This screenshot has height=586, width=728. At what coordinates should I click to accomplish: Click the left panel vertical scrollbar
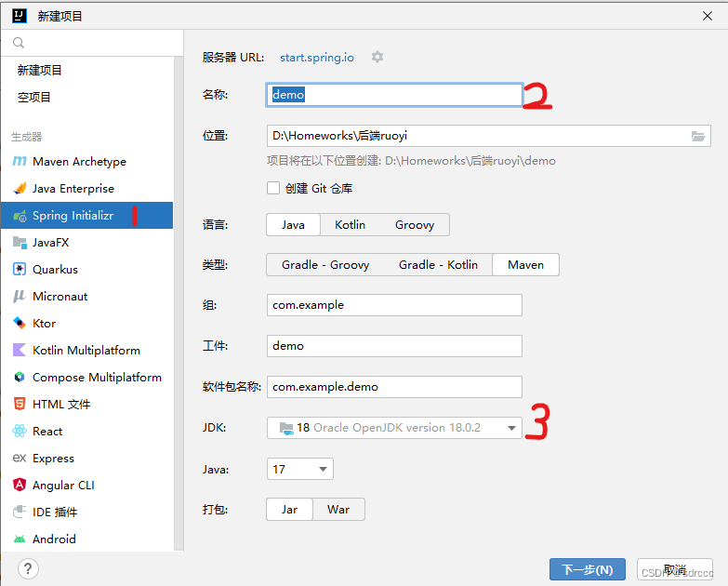(x=179, y=304)
